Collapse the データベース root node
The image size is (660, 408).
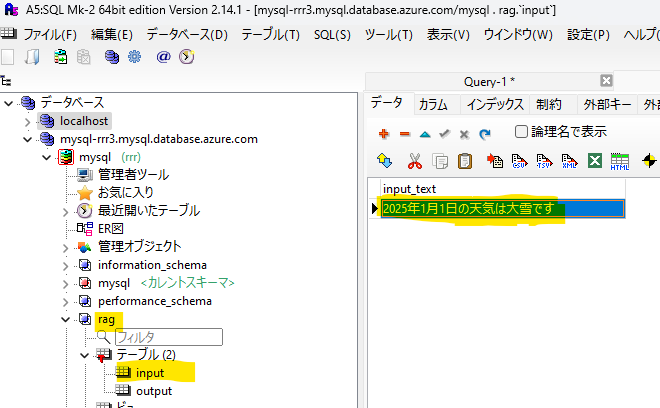[8, 103]
